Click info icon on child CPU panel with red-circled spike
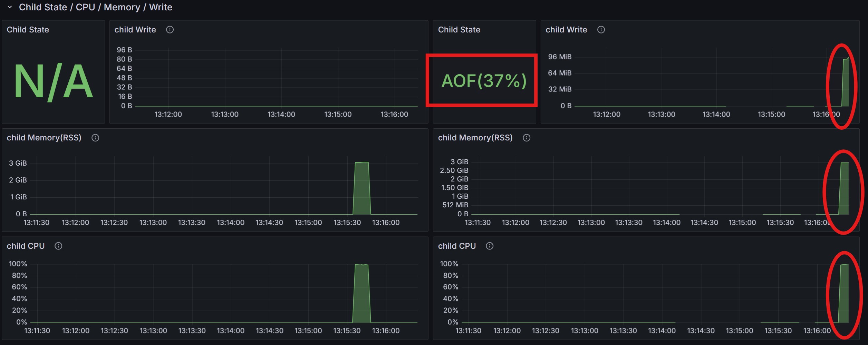 coord(490,246)
